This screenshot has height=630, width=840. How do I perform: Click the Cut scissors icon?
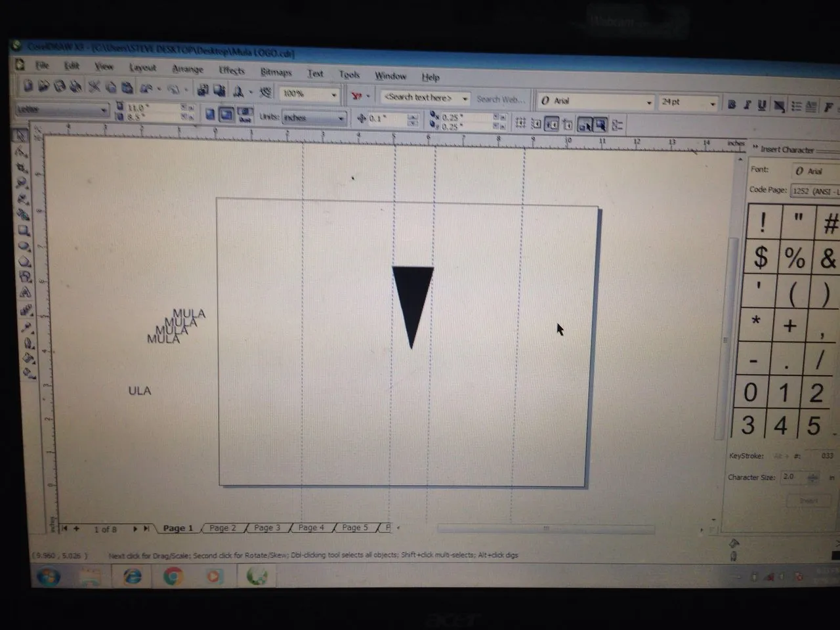[94, 87]
